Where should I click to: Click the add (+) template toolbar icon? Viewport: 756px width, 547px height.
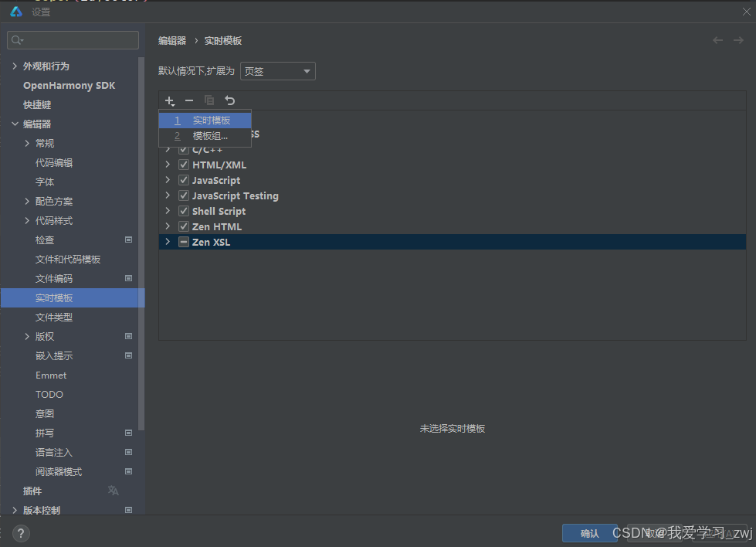[x=170, y=100]
